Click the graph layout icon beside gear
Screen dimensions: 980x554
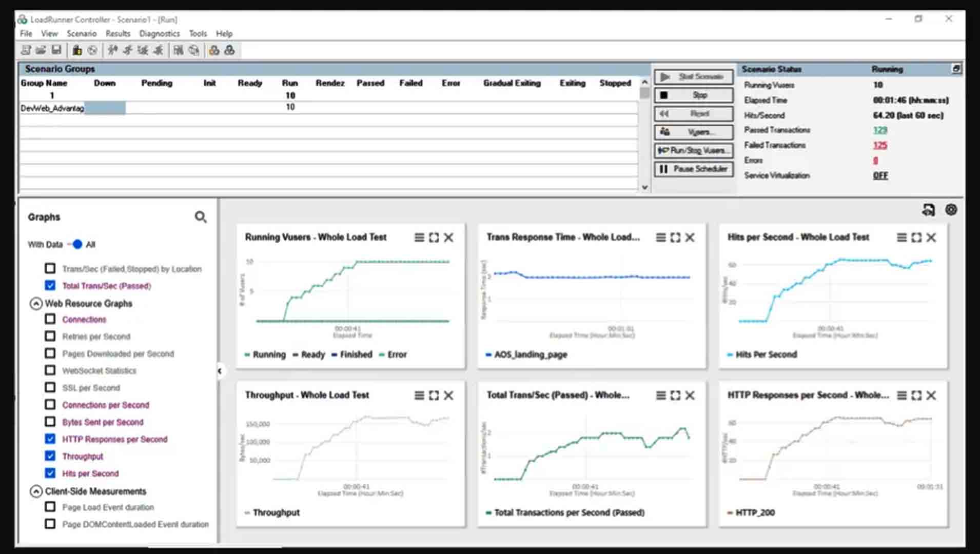point(928,210)
